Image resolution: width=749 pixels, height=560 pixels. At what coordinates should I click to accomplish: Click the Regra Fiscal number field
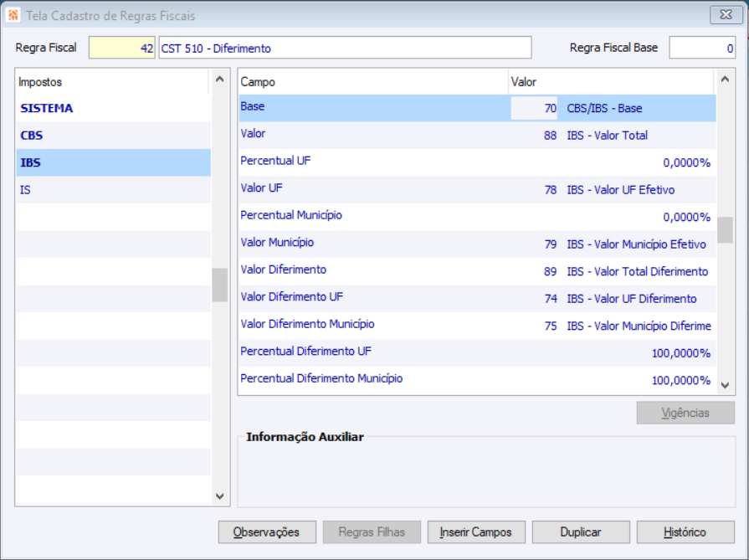coord(122,49)
